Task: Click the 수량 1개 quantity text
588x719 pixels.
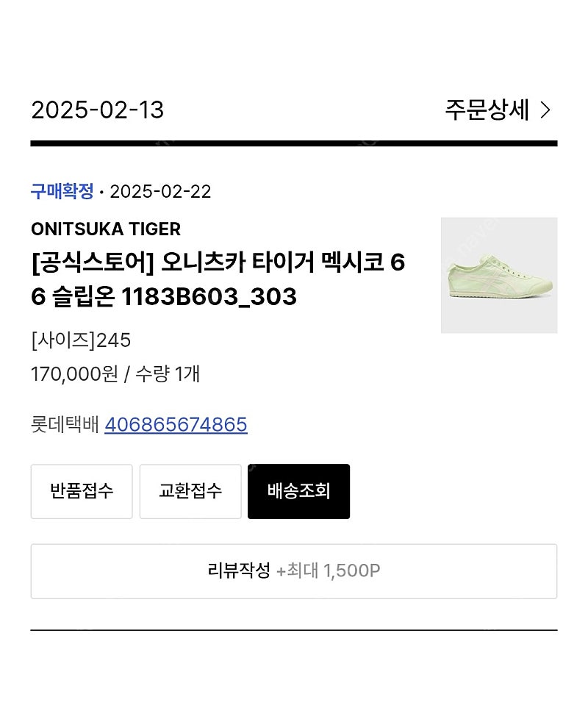Action: coord(168,374)
